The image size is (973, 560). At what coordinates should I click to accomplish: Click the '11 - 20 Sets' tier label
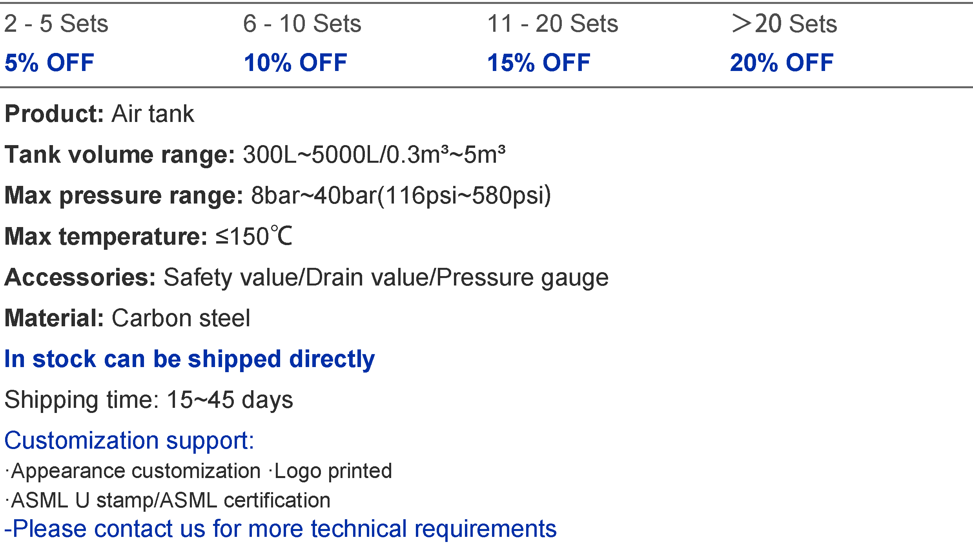click(x=552, y=24)
